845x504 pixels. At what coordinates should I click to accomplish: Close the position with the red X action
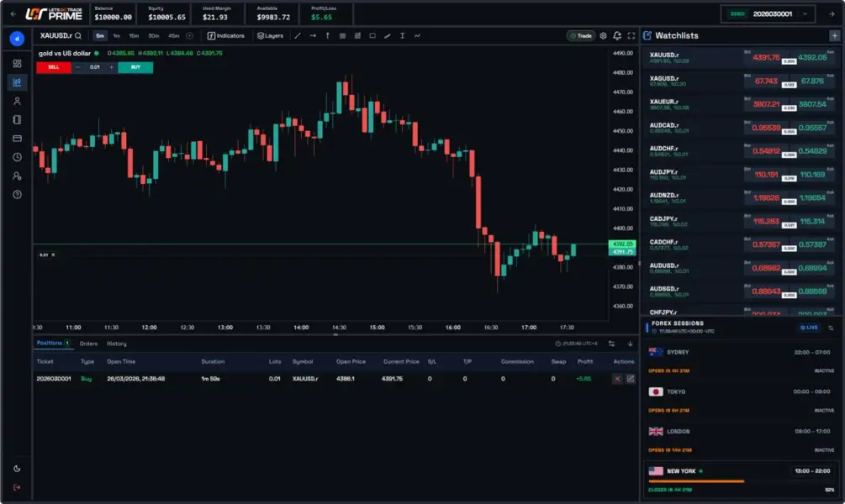pos(618,379)
